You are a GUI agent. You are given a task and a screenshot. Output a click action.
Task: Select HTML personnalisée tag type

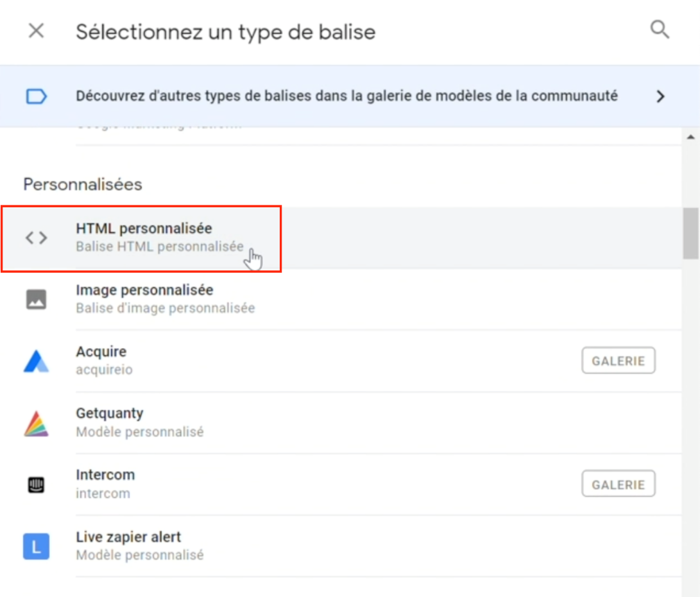point(341,238)
